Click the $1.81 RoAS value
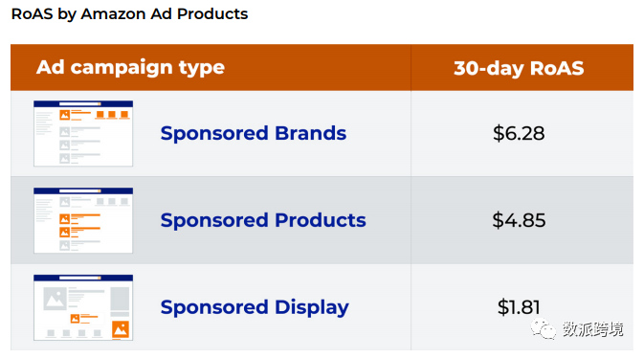Viewport: 644px width, 358px height. pos(519,307)
